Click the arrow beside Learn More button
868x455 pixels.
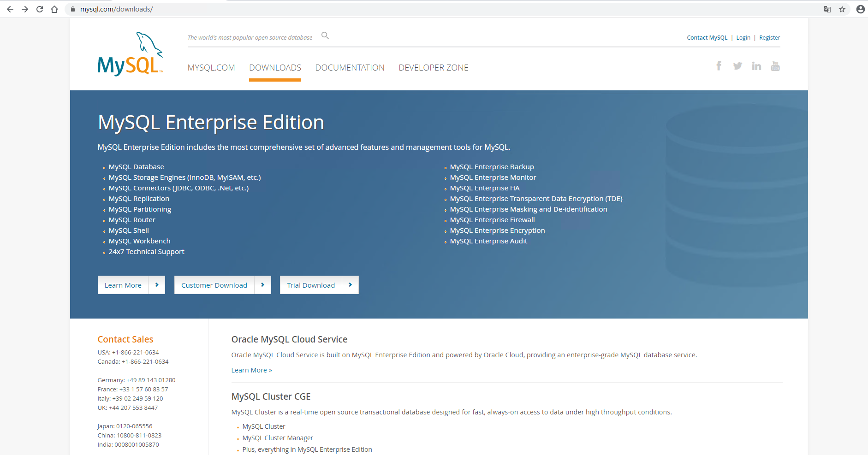pos(157,285)
